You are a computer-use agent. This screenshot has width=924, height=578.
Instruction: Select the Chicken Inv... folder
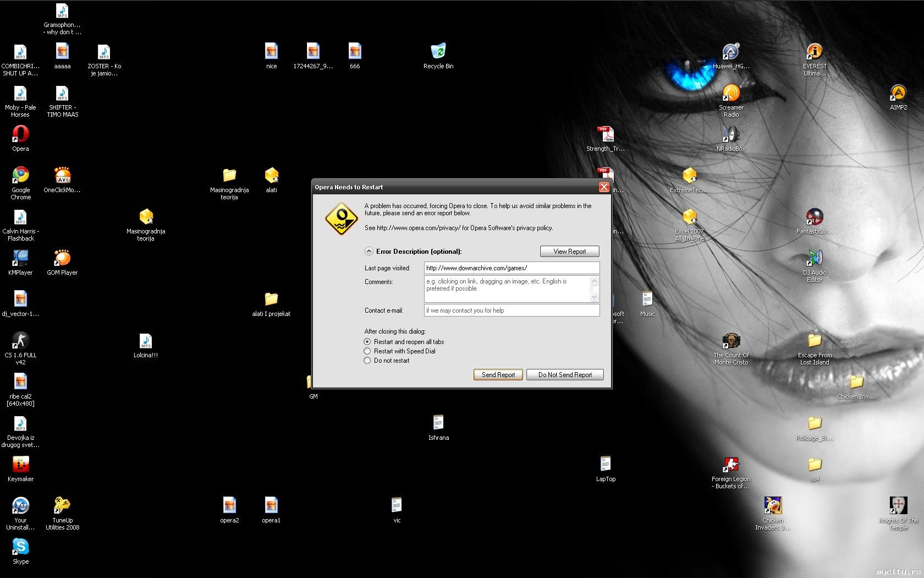[x=856, y=382]
